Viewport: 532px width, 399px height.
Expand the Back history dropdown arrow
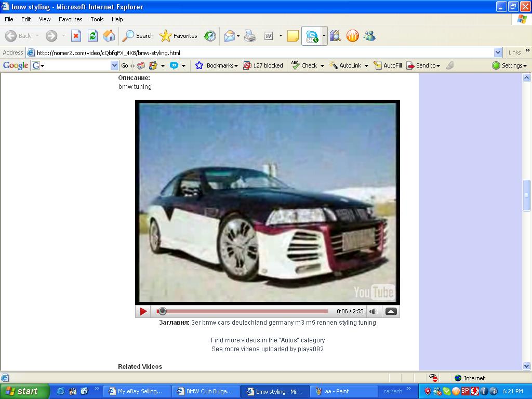point(37,36)
